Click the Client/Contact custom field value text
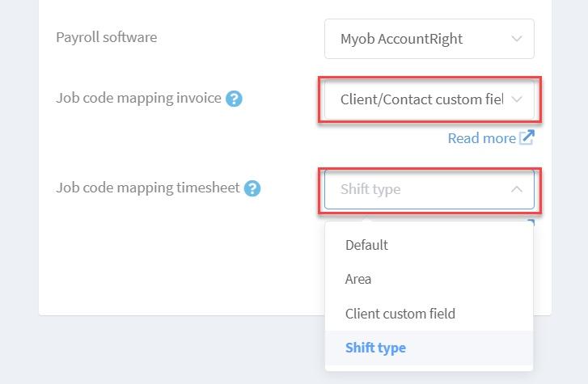 click(421, 99)
